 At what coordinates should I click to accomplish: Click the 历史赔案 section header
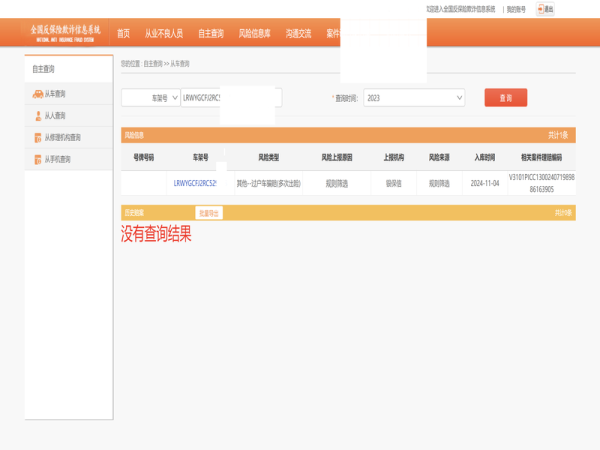(134, 213)
